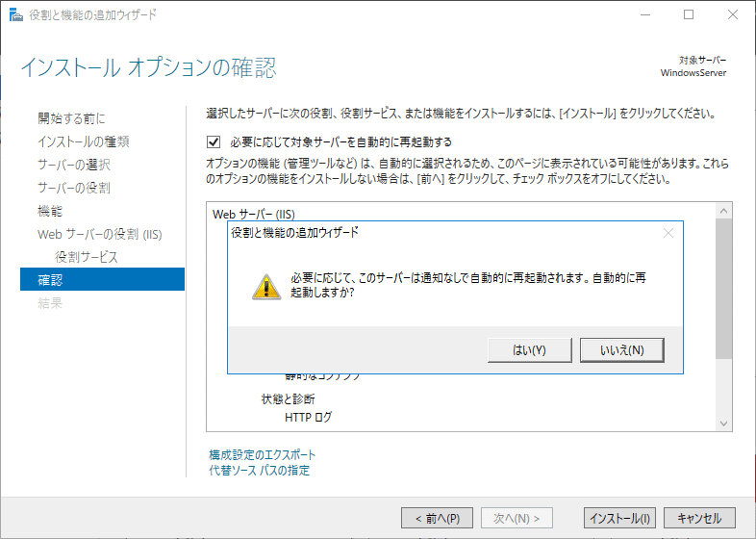Select サーバーの役割 step in sidebar
The width and height of the screenshot is (756, 539).
point(74,188)
